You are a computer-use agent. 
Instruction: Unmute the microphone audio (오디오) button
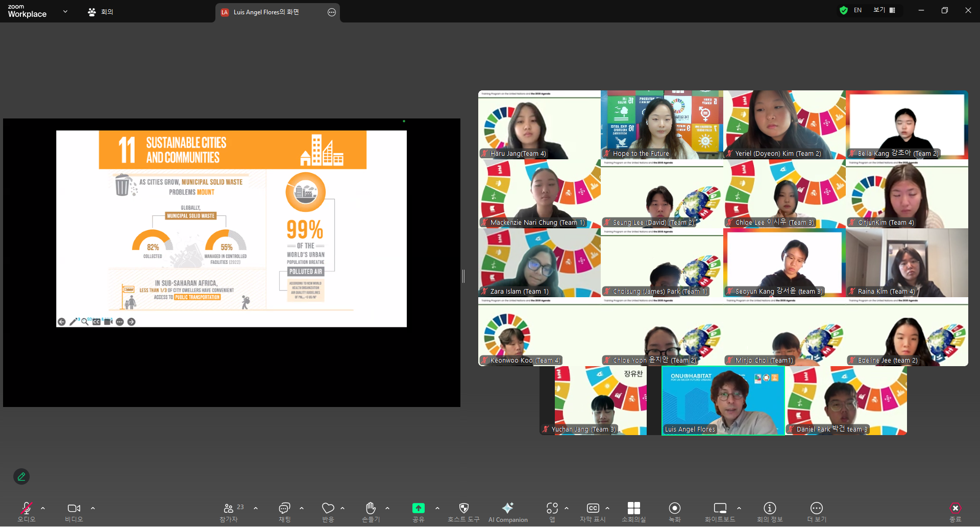pyautogui.click(x=26, y=508)
